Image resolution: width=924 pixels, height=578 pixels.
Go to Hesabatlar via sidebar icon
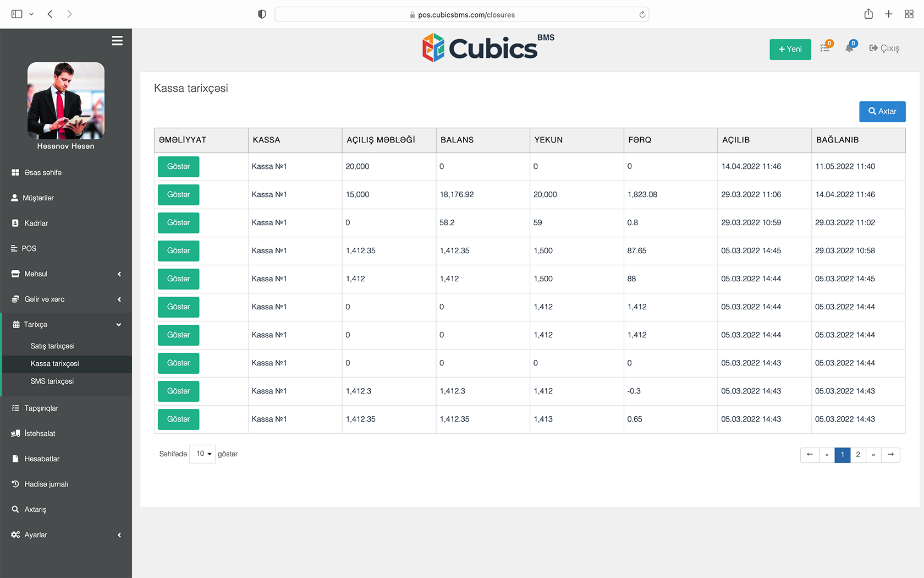(41, 459)
